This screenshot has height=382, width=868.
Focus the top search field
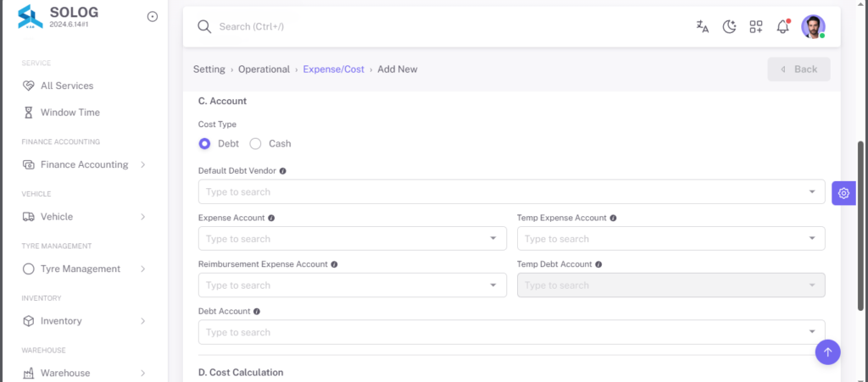tap(442, 26)
